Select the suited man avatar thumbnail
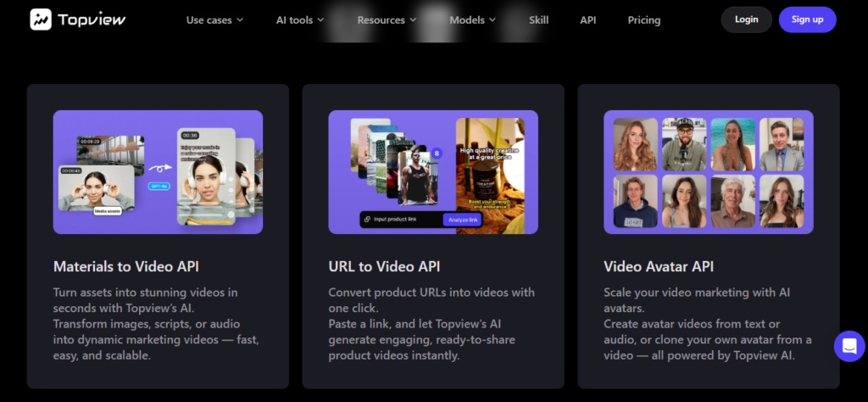This screenshot has height=402, width=868. (781, 144)
